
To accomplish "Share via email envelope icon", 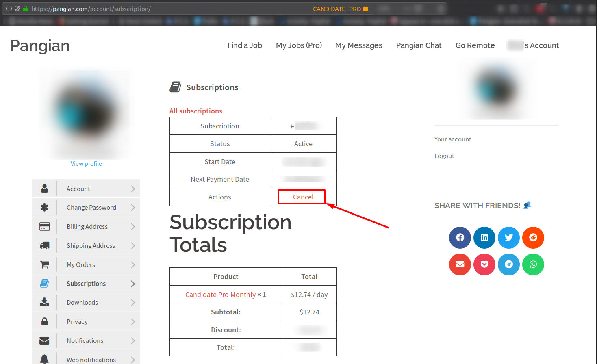I will (x=460, y=264).
